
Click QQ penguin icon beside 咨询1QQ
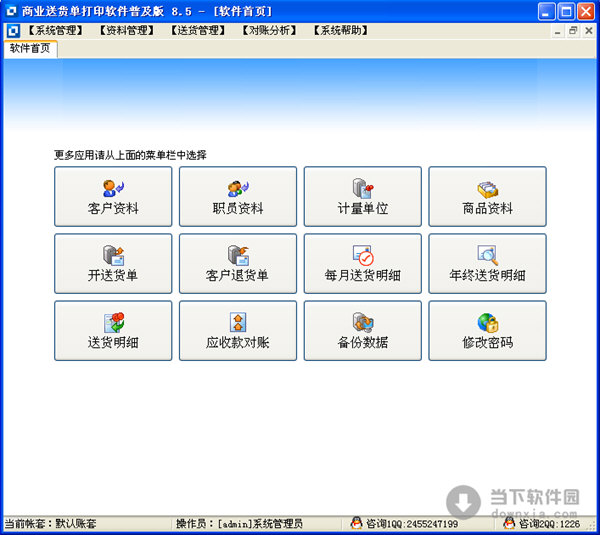pyautogui.click(x=356, y=523)
